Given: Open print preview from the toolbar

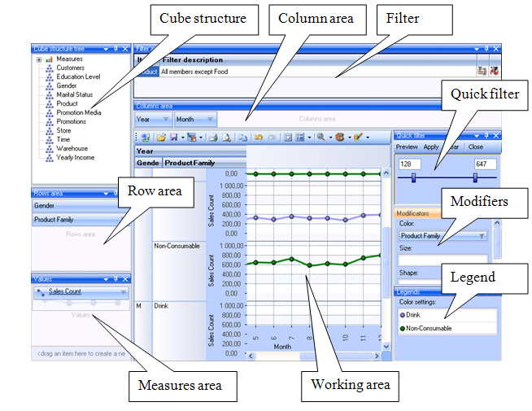Looking at the screenshot, I should [226, 138].
